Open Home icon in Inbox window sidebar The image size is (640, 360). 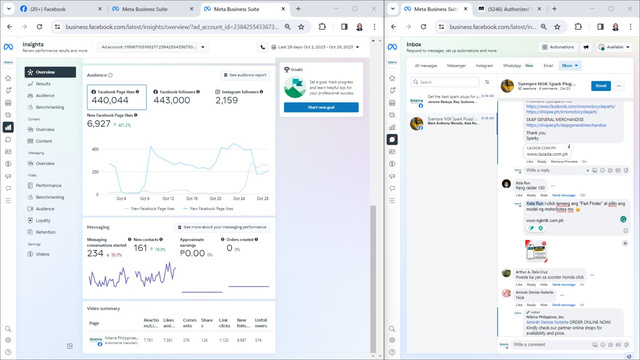point(392,78)
